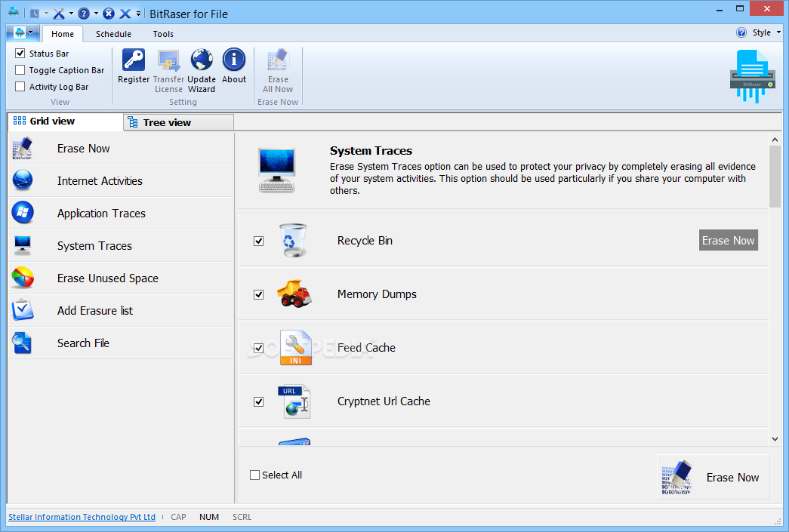The height and width of the screenshot is (532, 789).
Task: Select Search File label in sidebar
Action: click(83, 343)
